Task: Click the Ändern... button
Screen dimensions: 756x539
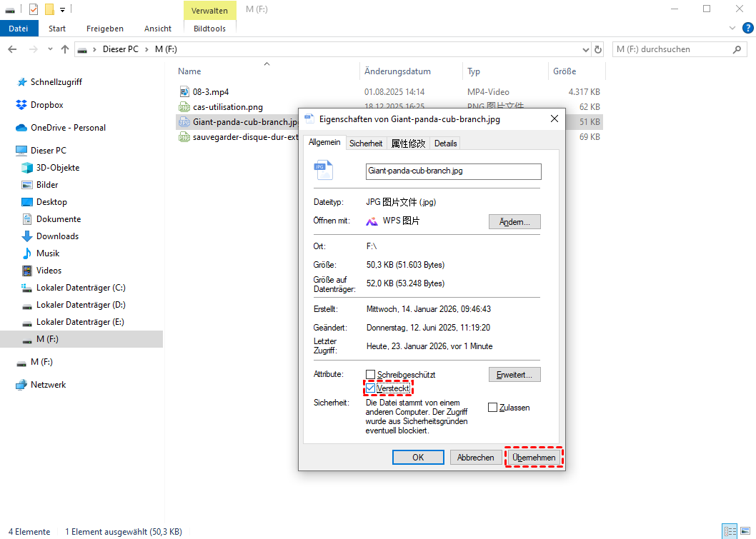Action: (x=514, y=221)
